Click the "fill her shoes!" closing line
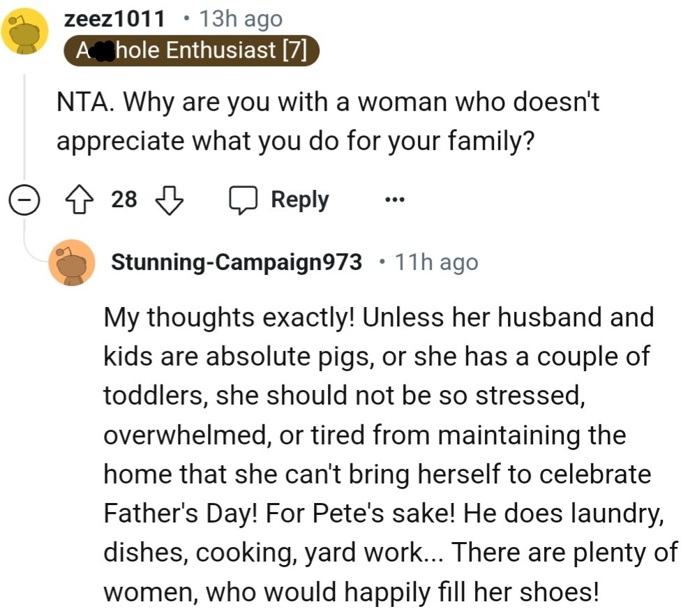The height and width of the screenshot is (616, 690). coord(351,592)
